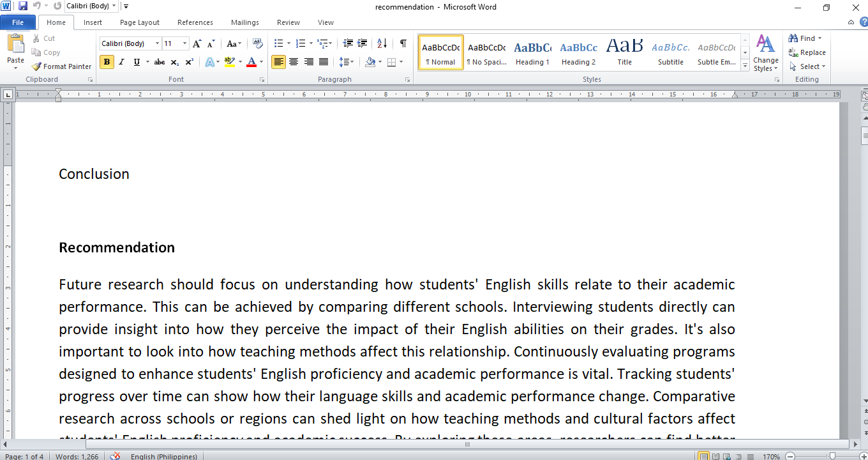Expand the full Styles gallery
Screen dimensions: 868x460
(x=745, y=65)
